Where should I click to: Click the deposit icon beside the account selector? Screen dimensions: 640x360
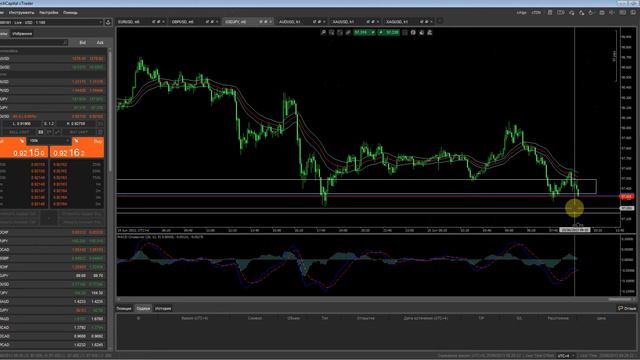(x=108, y=22)
